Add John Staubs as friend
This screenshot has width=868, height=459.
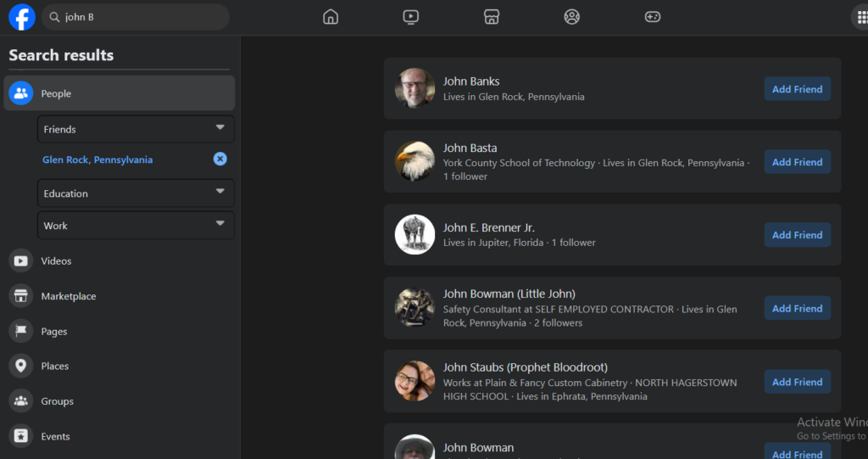797,382
